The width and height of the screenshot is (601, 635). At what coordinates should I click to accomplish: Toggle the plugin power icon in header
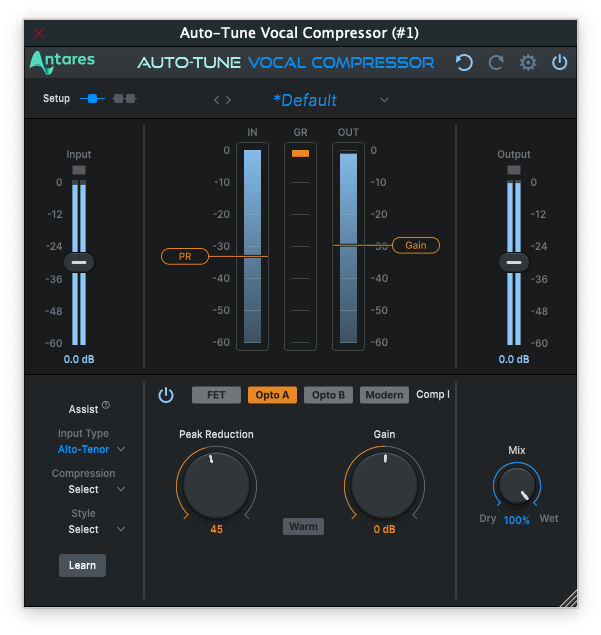559,62
